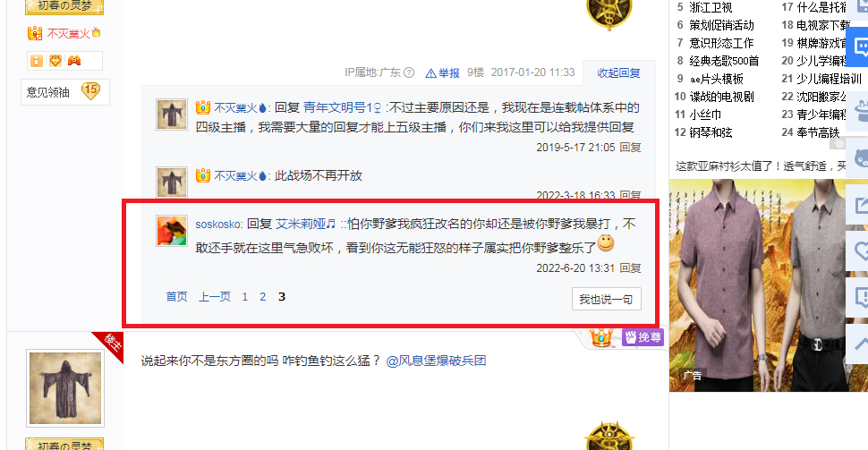Viewport: 868px width, 450px height.
Task: Open user soskosko's profile link
Action: tap(218, 225)
